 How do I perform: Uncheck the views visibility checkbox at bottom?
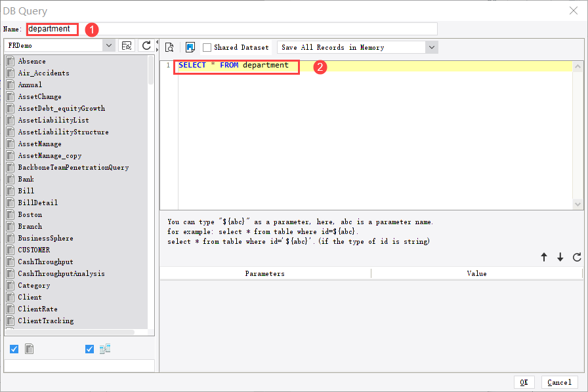89,349
